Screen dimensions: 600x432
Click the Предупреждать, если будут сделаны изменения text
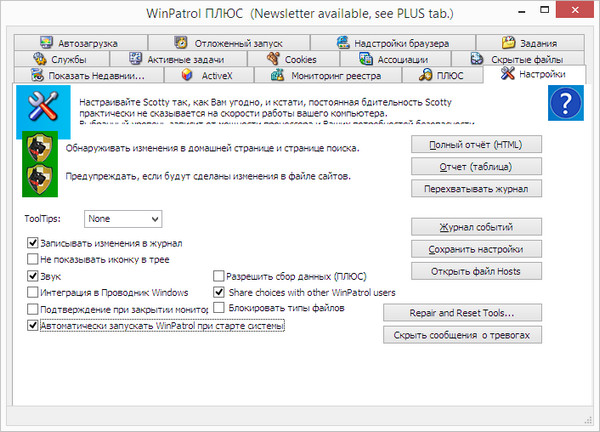click(x=208, y=176)
